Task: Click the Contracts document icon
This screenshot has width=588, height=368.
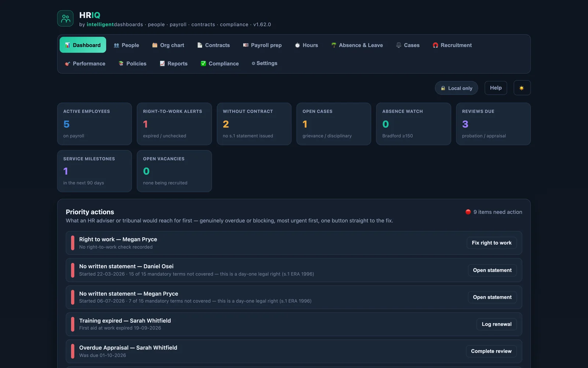Action: (200, 45)
